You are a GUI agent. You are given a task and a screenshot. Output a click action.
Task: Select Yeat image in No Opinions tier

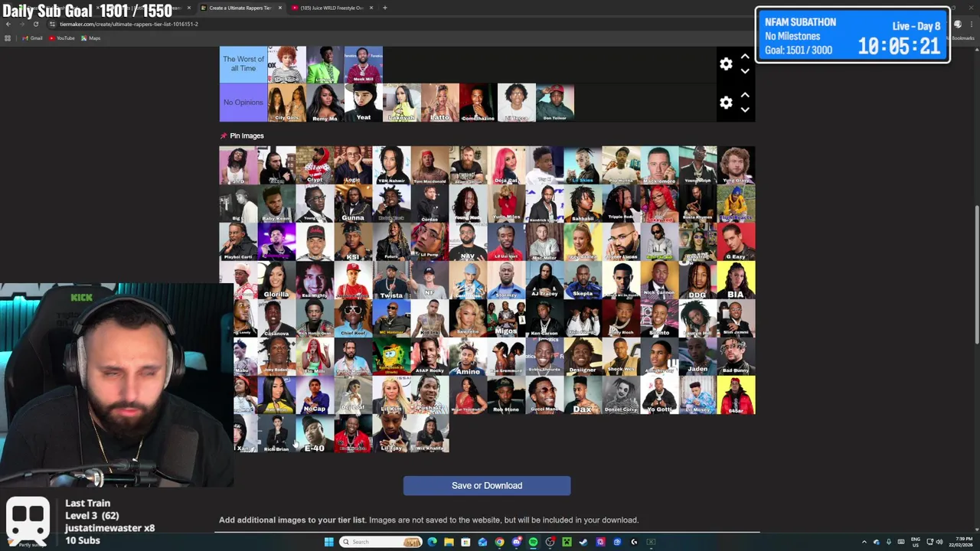[x=364, y=103]
